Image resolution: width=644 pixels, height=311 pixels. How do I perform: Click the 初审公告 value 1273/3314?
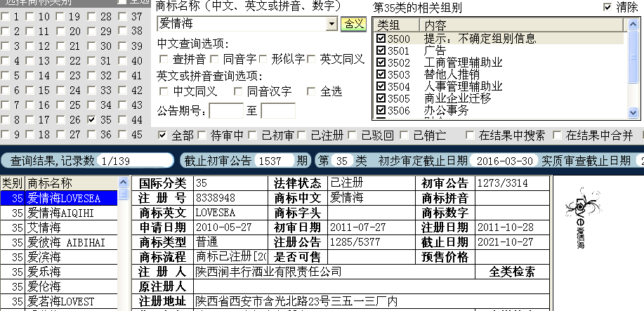512,183
